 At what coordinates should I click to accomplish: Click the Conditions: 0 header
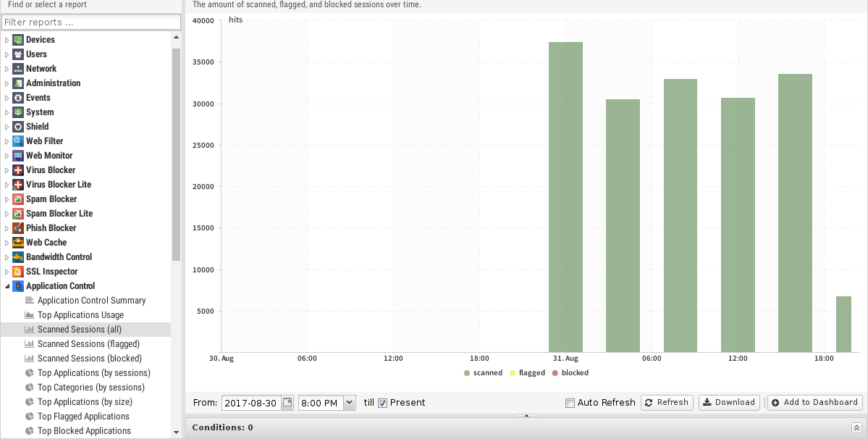click(x=222, y=427)
